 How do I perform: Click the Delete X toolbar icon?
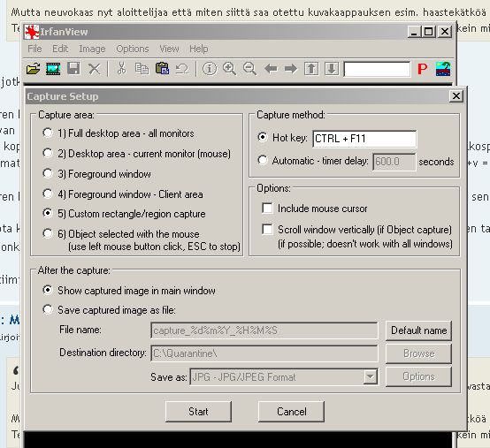point(94,68)
